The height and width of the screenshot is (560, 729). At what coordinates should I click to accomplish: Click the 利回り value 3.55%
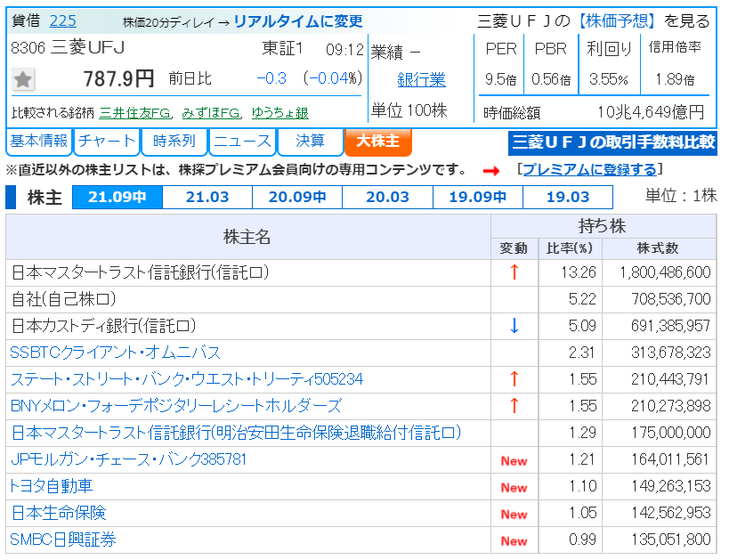coord(609,79)
